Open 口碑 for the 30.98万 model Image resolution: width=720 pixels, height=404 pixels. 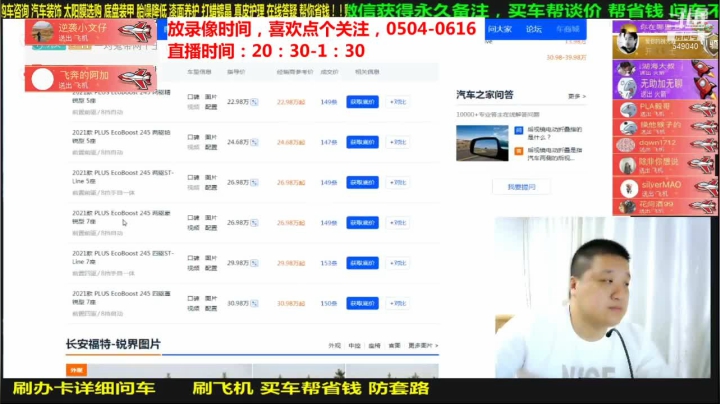tap(193, 298)
